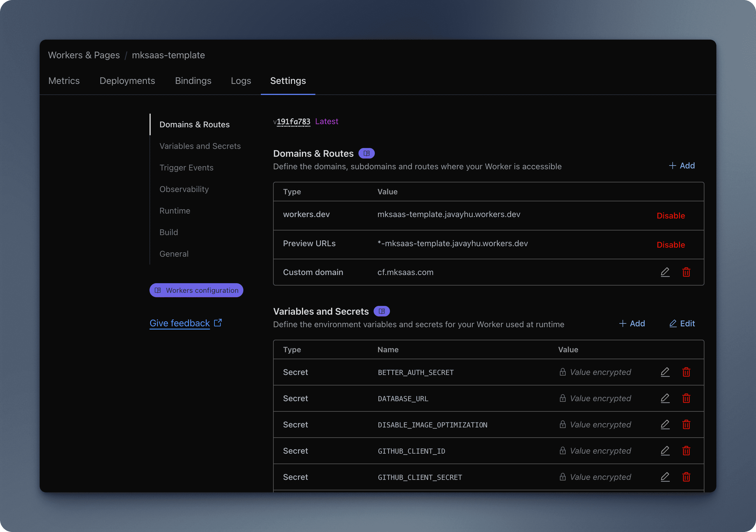Jump to Observability settings section
The height and width of the screenshot is (532, 756).
[x=184, y=189]
